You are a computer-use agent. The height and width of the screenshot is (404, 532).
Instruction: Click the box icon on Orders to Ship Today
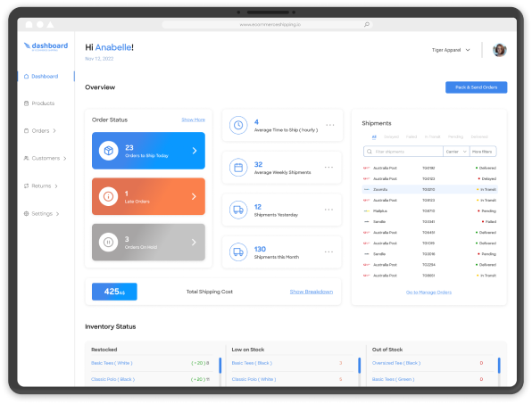click(x=108, y=151)
